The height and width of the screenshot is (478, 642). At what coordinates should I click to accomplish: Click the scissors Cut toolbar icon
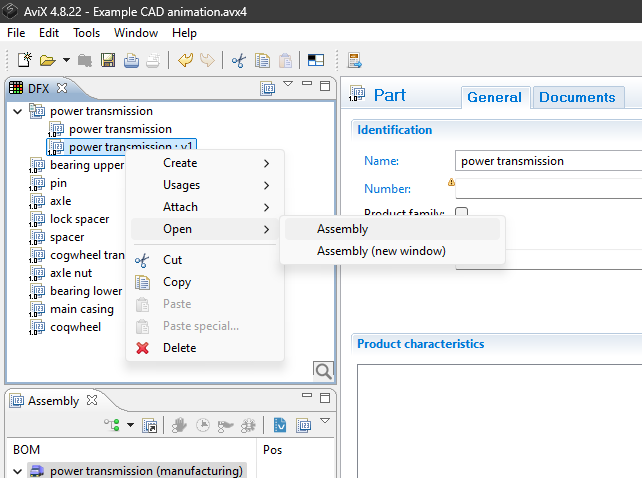pyautogui.click(x=238, y=60)
